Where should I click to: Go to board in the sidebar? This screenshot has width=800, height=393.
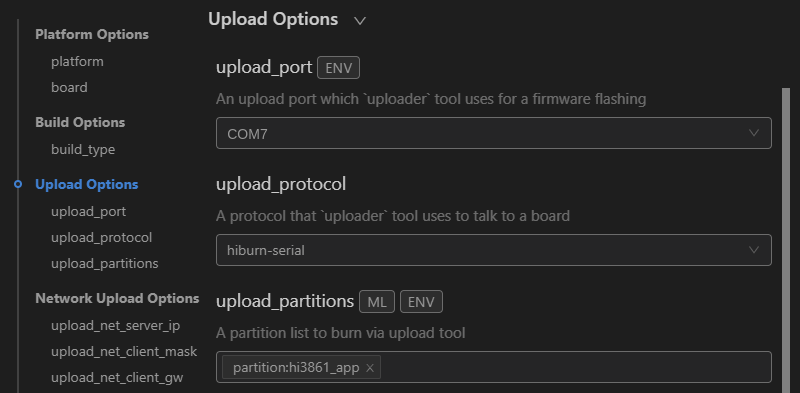pos(69,88)
